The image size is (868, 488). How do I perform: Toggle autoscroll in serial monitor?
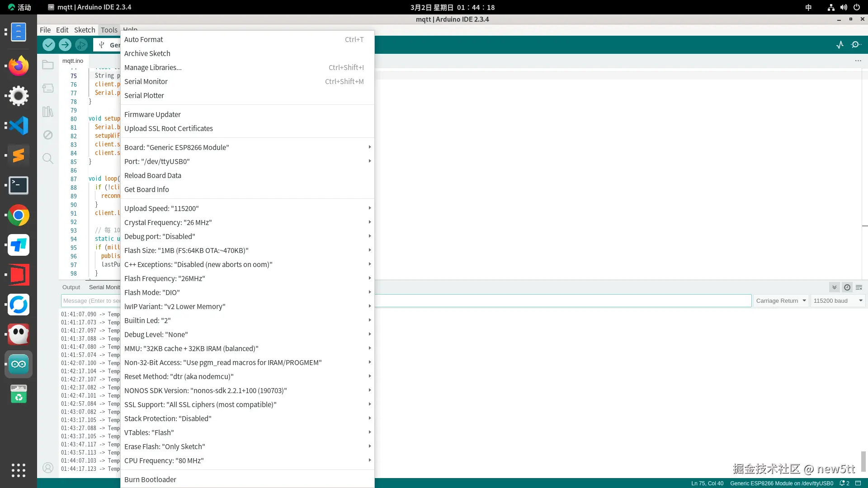point(835,287)
